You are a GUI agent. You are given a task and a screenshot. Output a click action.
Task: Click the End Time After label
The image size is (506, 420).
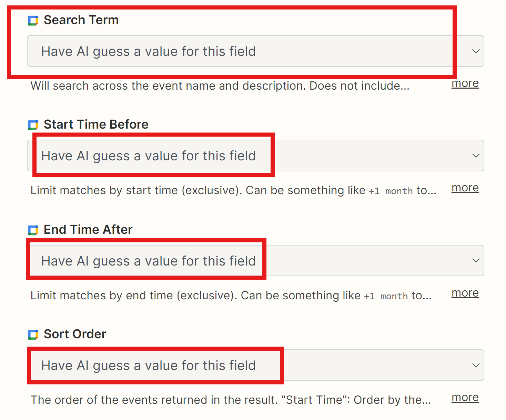(88, 230)
